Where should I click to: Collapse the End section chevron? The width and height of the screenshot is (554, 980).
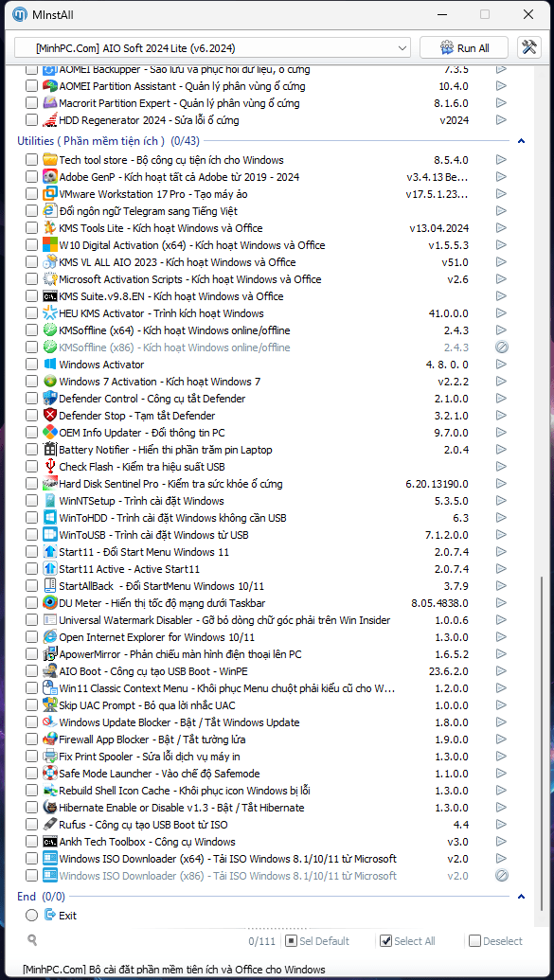tap(522, 897)
